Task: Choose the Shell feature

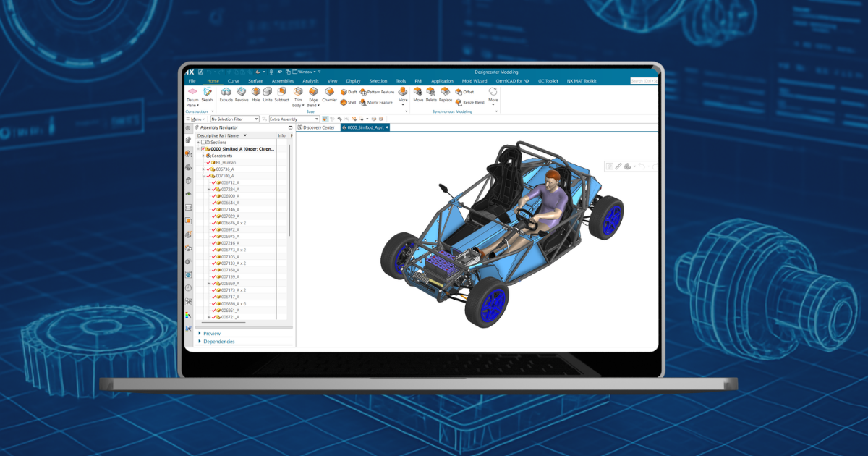Action: [349, 103]
